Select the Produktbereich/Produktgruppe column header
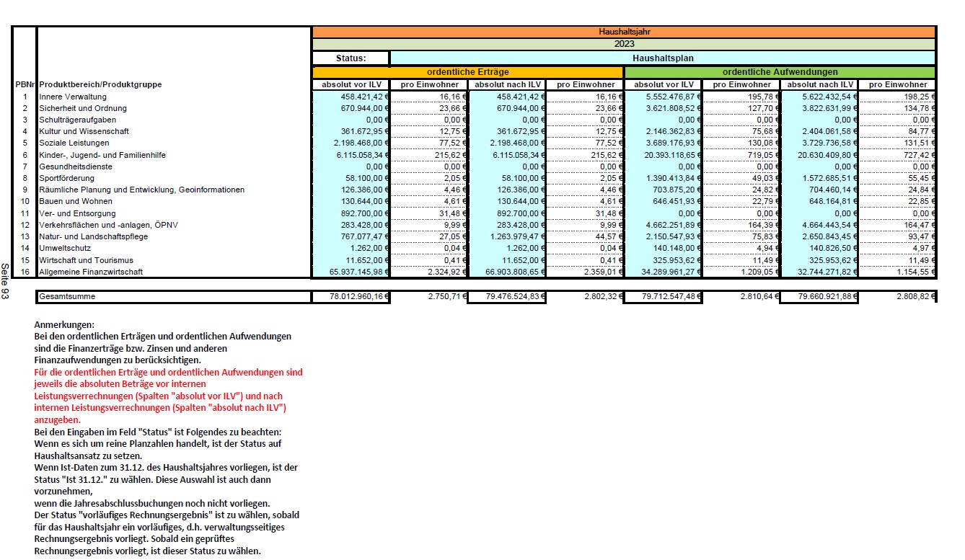The height and width of the screenshot is (560, 965). pyautogui.click(x=100, y=85)
